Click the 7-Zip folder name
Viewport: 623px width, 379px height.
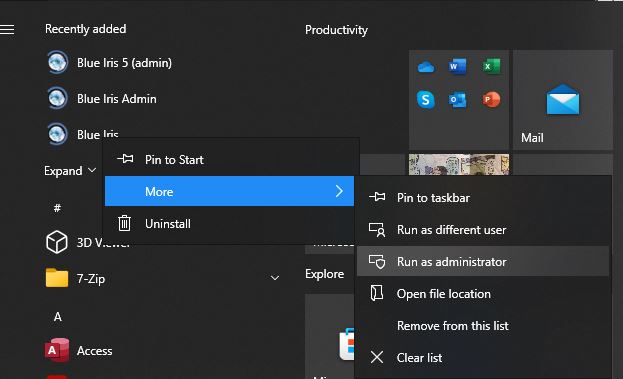[91, 278]
